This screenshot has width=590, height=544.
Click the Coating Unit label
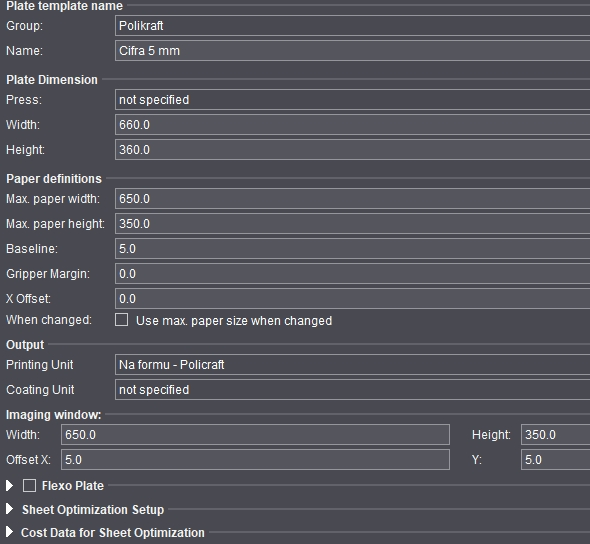point(40,390)
